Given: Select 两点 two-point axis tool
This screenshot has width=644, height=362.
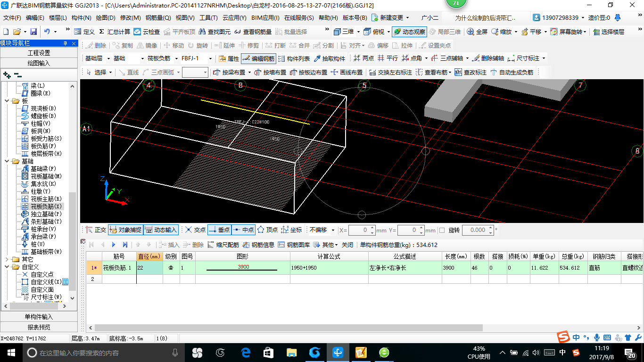Looking at the screenshot, I should (x=363, y=58).
